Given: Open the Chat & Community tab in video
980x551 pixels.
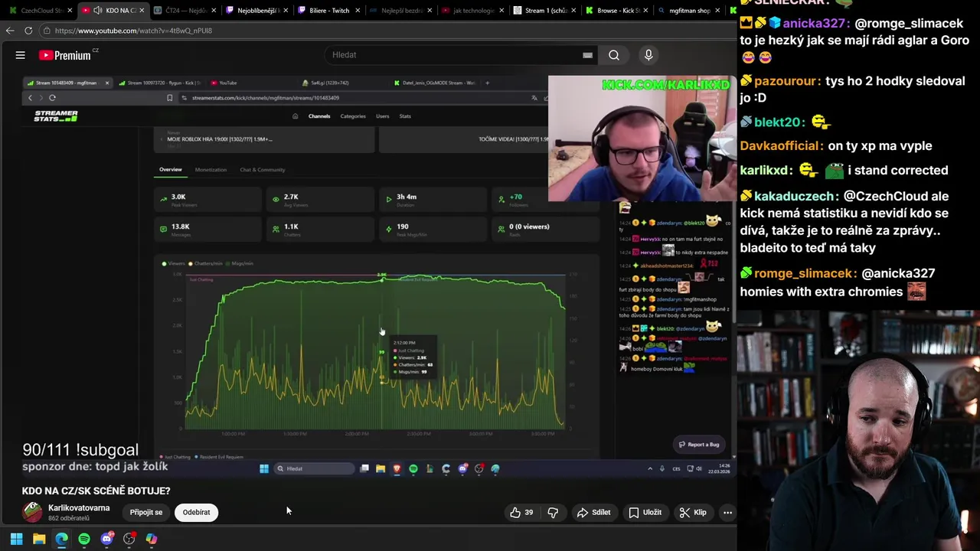Looking at the screenshot, I should pyautogui.click(x=263, y=170).
